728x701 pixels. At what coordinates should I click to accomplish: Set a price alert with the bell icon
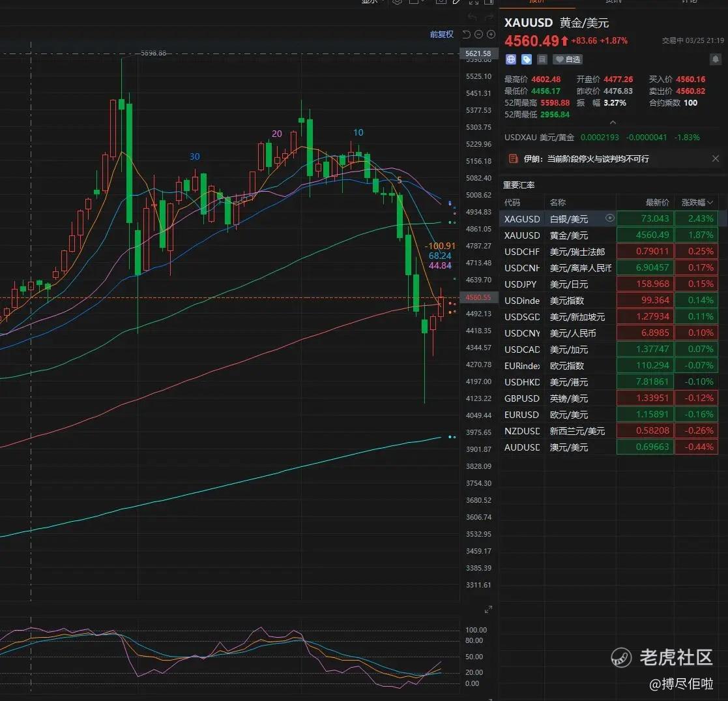[716, 59]
